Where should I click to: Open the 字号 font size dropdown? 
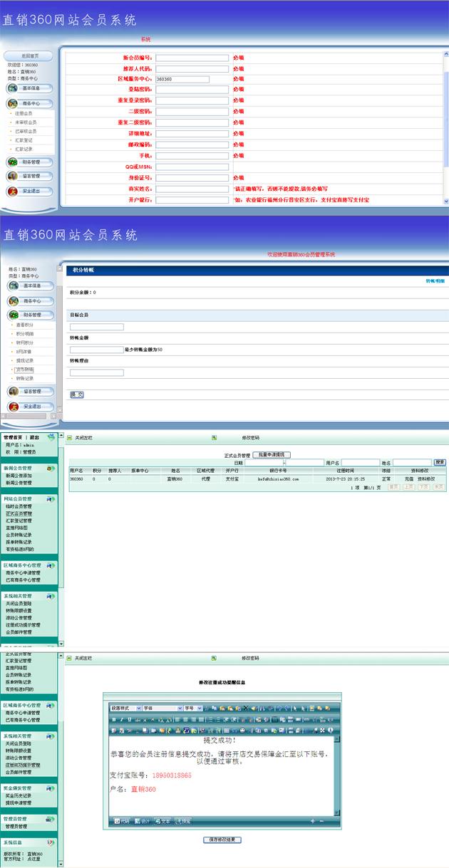point(194,708)
